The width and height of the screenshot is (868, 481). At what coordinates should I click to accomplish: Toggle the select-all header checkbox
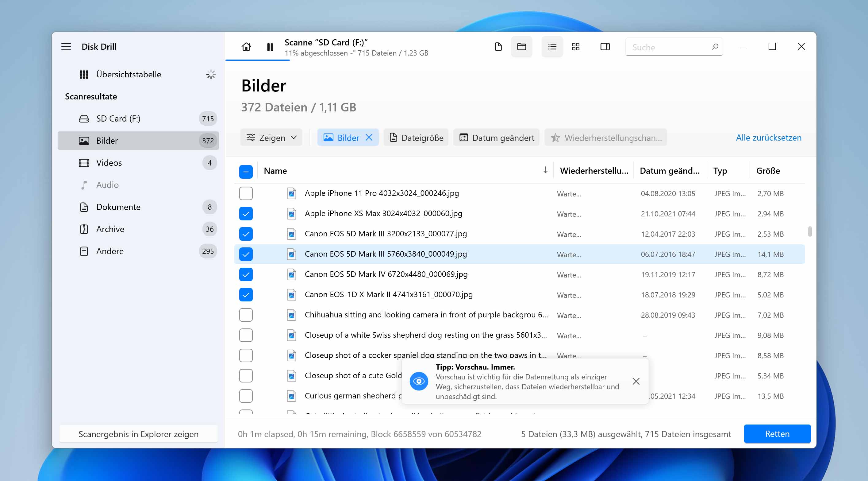(x=246, y=172)
